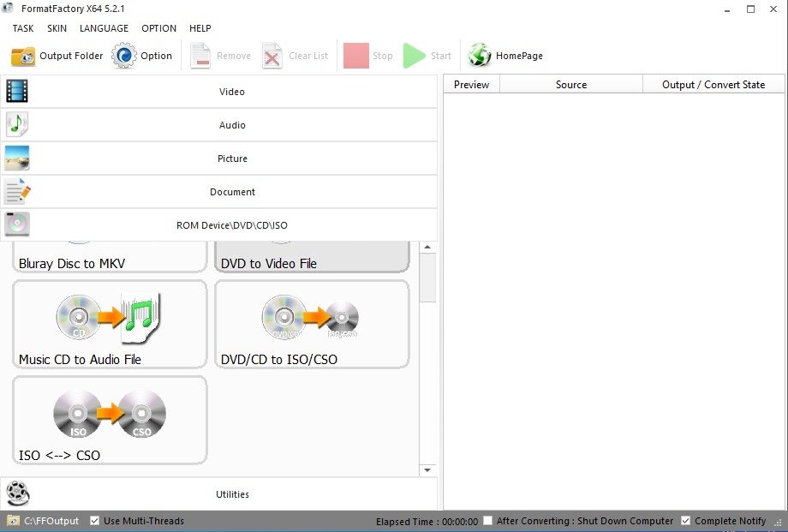This screenshot has width=788, height=532.
Task: Click the folder icon in the status bar
Action: click(14, 521)
